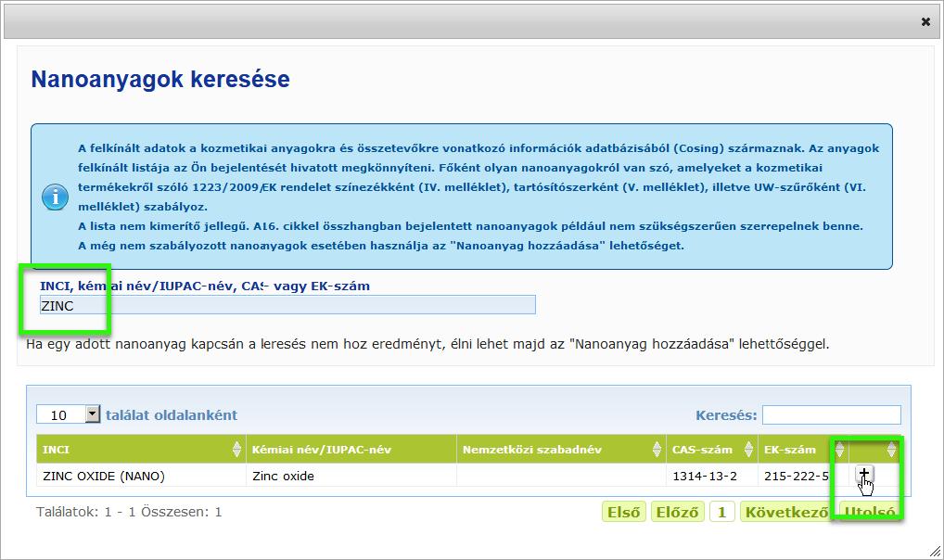944x560 pixels.
Task: Click the Találatok: 1 - 1 Összesen text
Action: [x=129, y=512]
